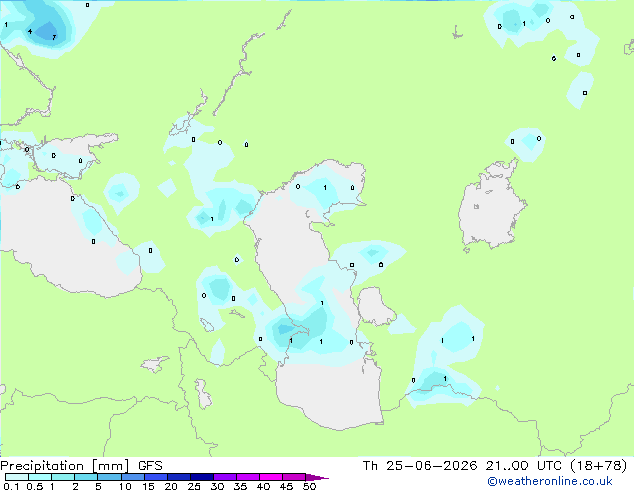Viewport: 634px width, 490px height.
Task: Click legend label '25'
Action: (194, 486)
